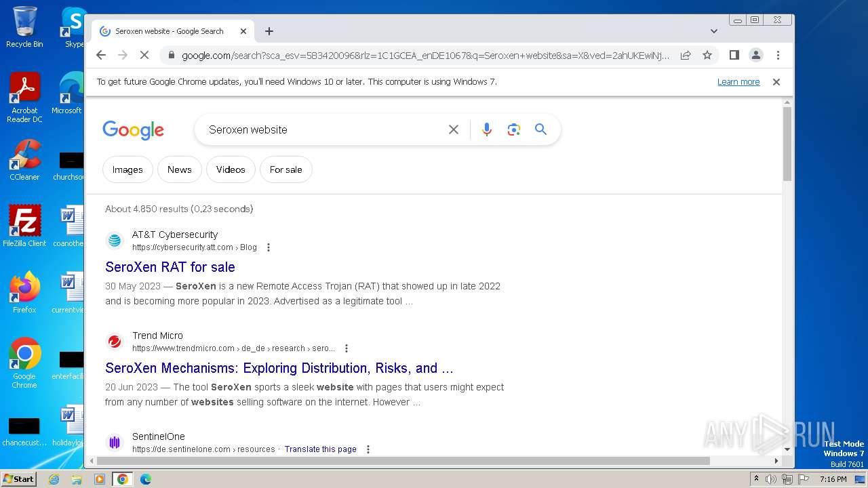The width and height of the screenshot is (868, 488).
Task: Click the 7:16 PM taskbar clock
Action: pos(833,479)
